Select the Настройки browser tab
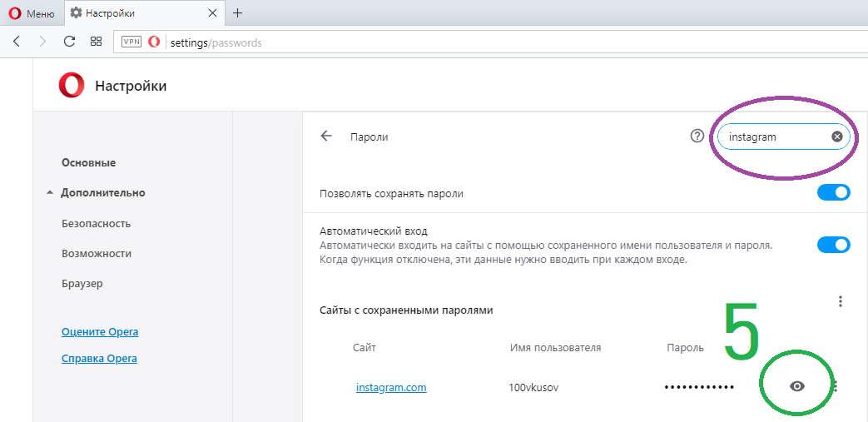868x422 pixels. (x=141, y=13)
